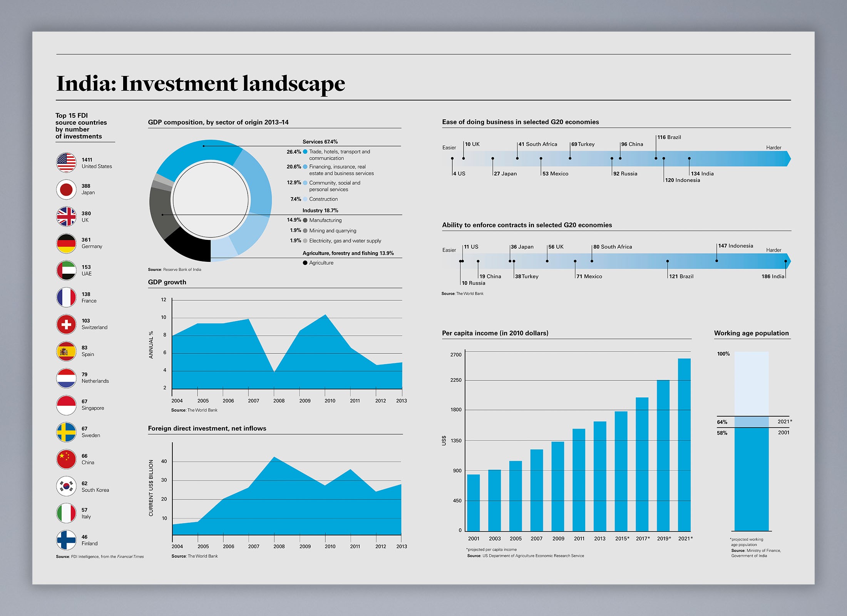Click the 'India: Investment landscape' title
This screenshot has width=847, height=616.
point(201,84)
